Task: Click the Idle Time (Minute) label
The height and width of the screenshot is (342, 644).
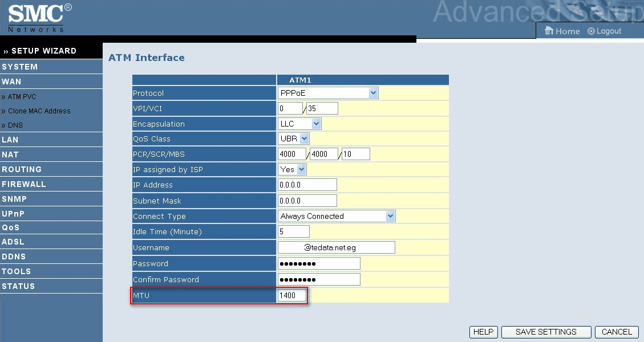Action: tap(167, 232)
